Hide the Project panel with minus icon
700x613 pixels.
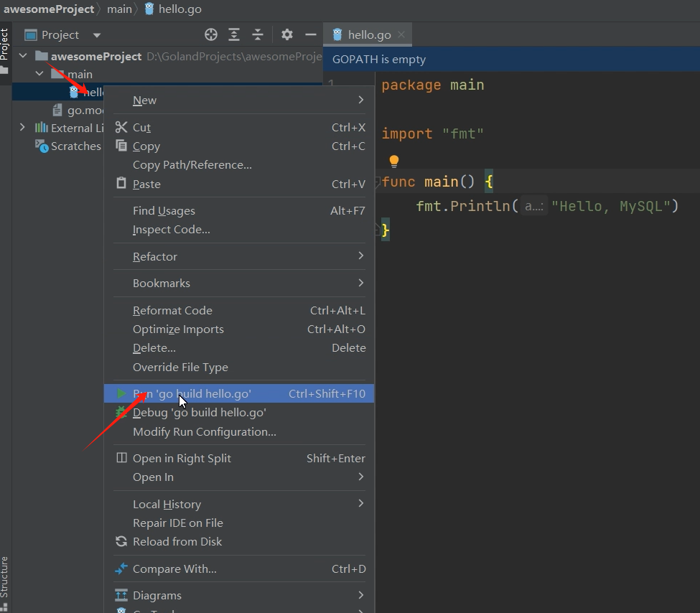(x=311, y=34)
